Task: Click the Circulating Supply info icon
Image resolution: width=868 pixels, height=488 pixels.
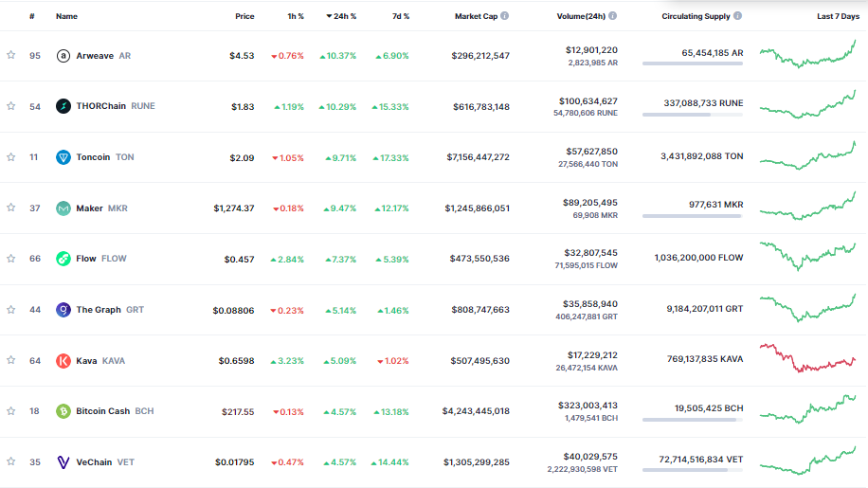Action: pyautogui.click(x=737, y=16)
